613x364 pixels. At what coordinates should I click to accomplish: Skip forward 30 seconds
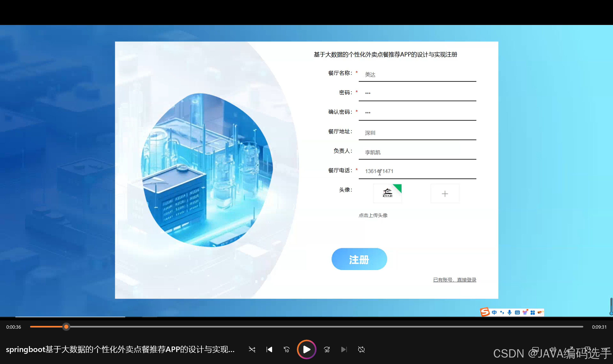[327, 349]
